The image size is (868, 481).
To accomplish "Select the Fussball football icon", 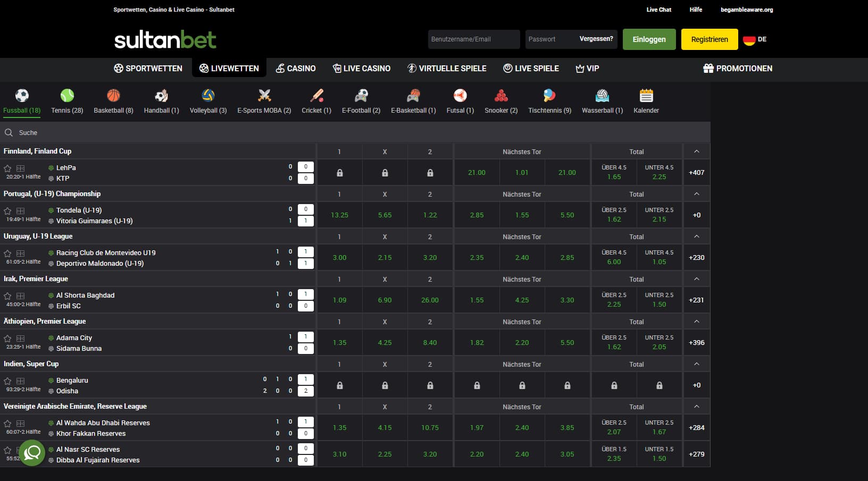I will coord(22,96).
